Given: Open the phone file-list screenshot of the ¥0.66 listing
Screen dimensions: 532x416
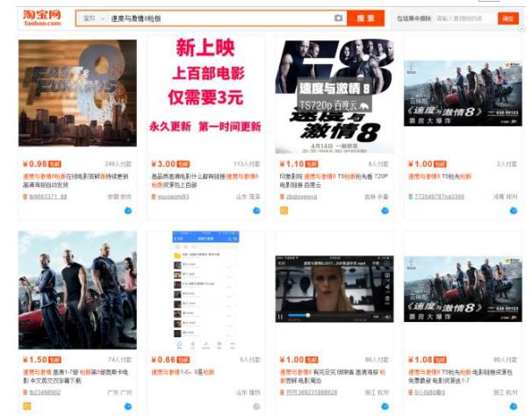Looking at the screenshot, I should [x=205, y=290].
